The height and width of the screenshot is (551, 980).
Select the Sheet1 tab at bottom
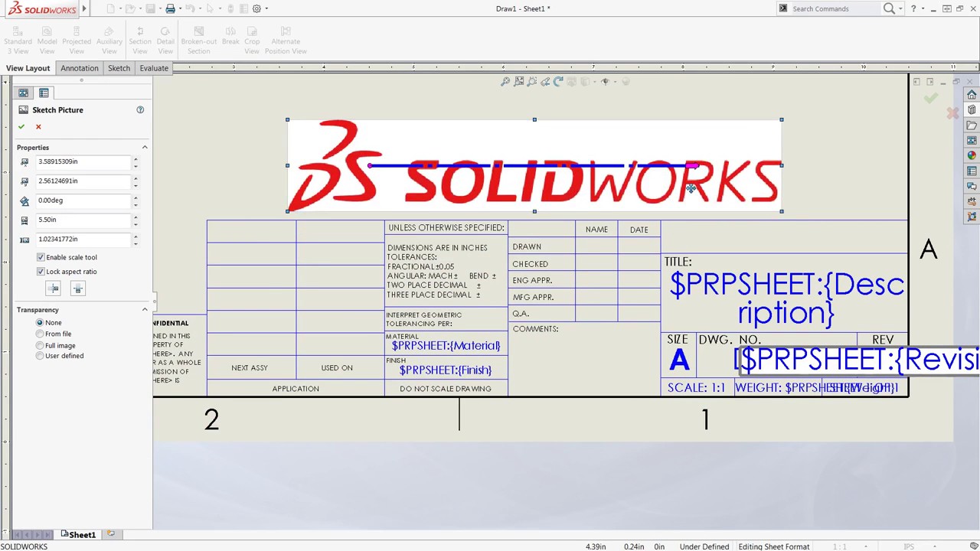click(79, 535)
